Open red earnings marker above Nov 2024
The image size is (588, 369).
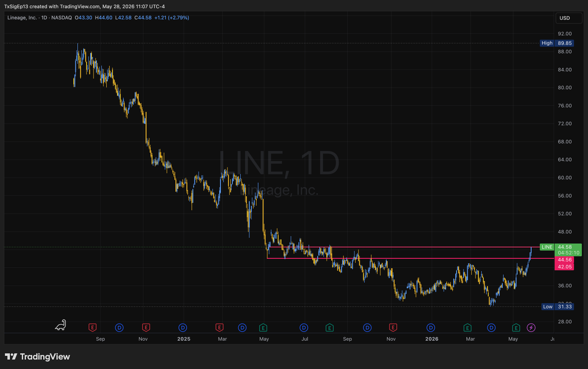[146, 327]
